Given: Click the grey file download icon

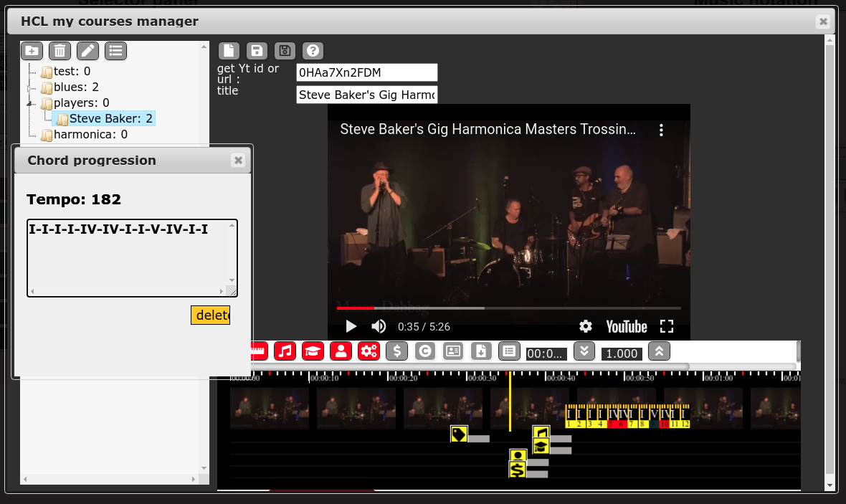Looking at the screenshot, I should tap(481, 351).
